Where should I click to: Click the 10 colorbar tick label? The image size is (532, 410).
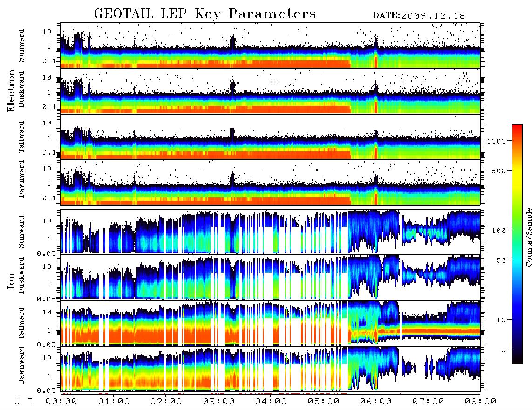pyautogui.click(x=501, y=320)
